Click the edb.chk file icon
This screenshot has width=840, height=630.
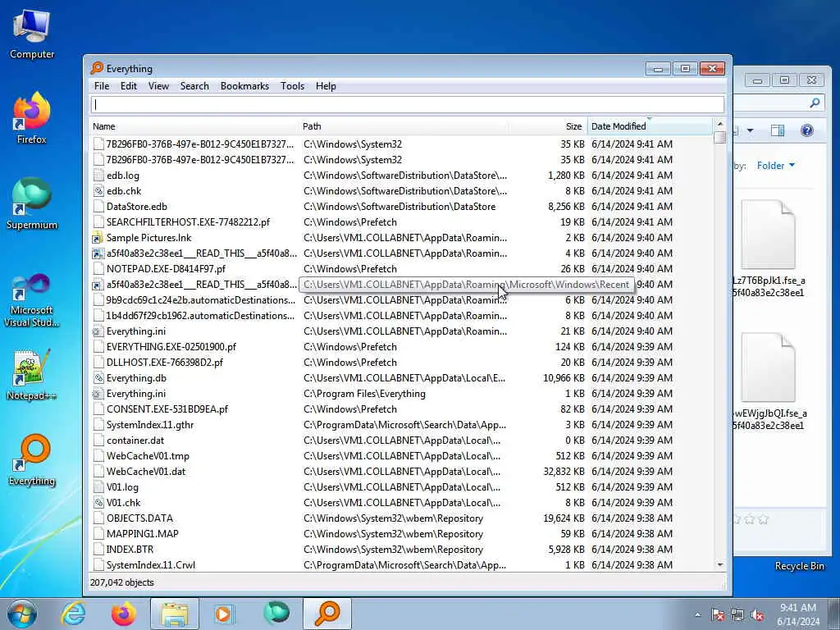(x=98, y=191)
